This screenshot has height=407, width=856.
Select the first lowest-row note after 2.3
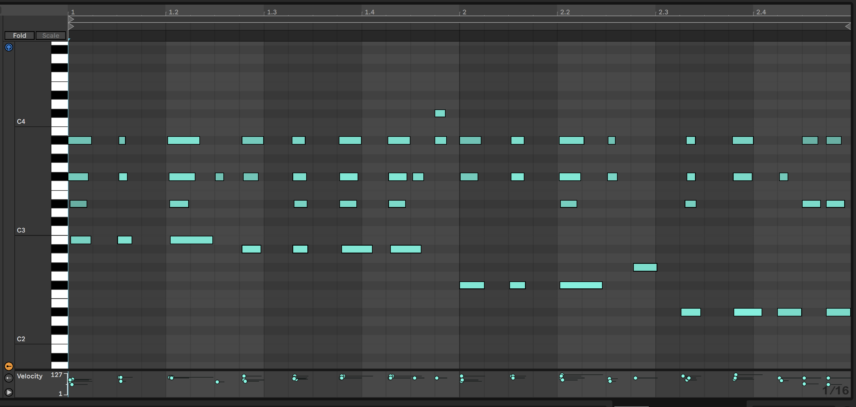(691, 313)
